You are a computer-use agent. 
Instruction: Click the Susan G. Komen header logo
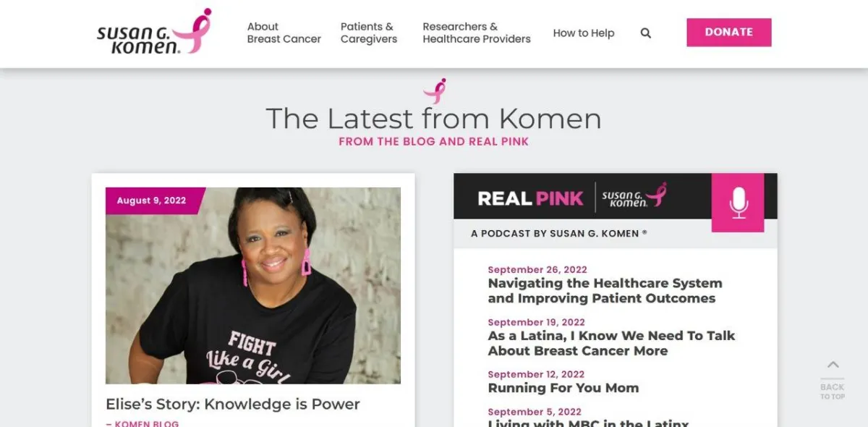tap(155, 32)
